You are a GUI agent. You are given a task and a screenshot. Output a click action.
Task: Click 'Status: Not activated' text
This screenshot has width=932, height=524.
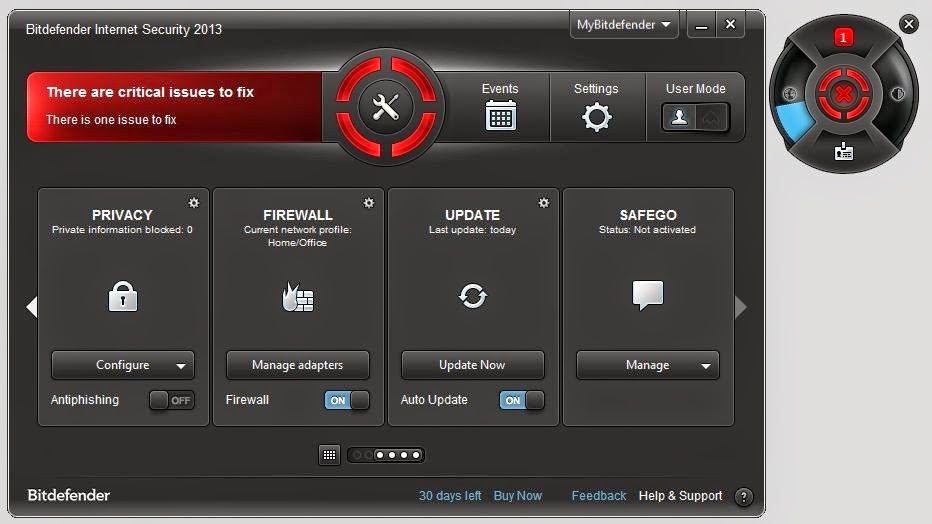(647, 229)
